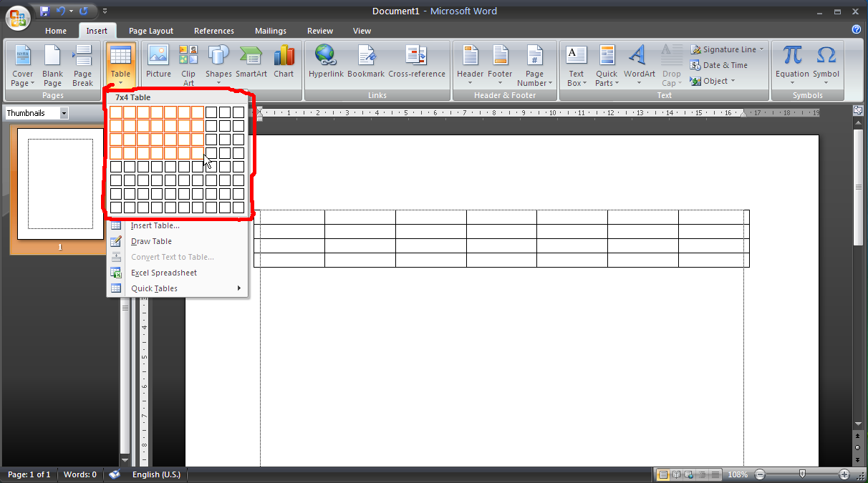Click the Select Browse Object button

(x=858, y=447)
